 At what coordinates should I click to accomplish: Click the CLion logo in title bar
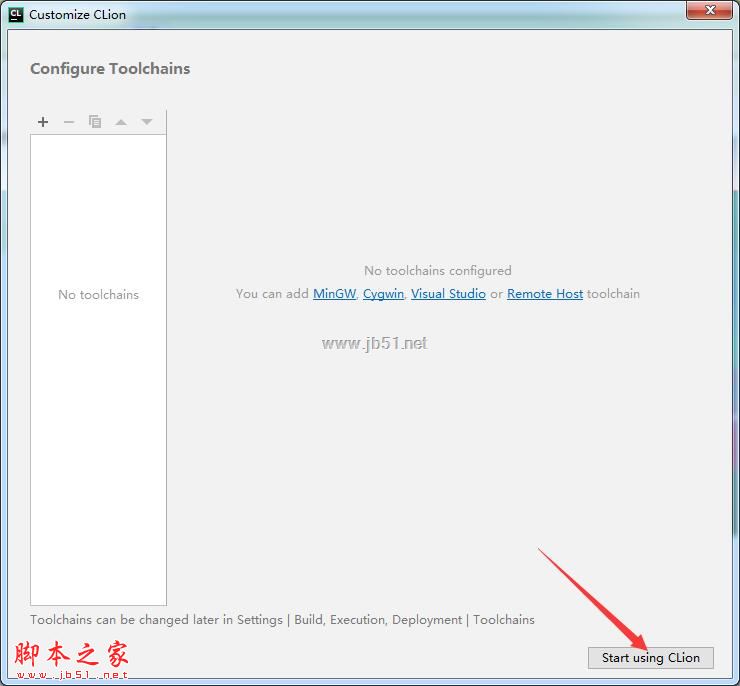click(x=16, y=15)
